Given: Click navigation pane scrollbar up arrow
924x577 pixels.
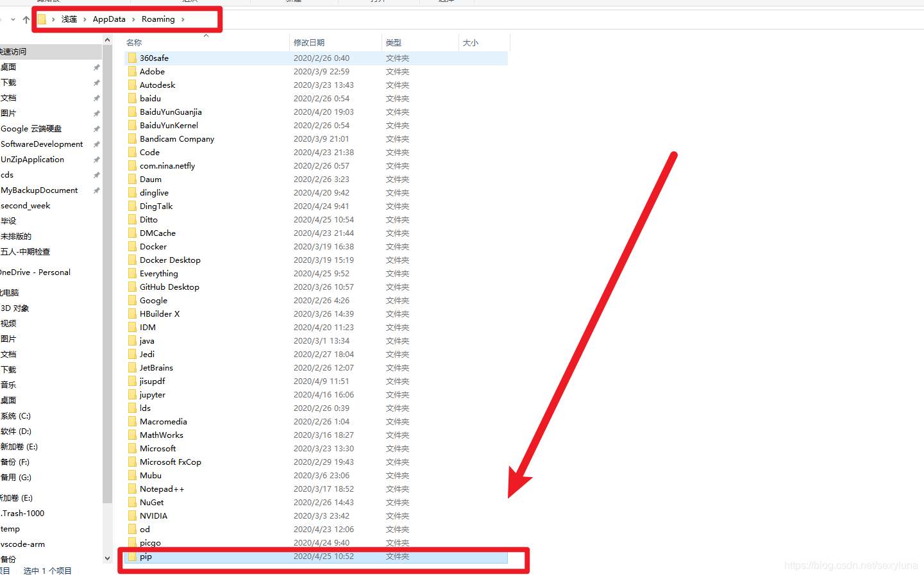Looking at the screenshot, I should (x=107, y=40).
